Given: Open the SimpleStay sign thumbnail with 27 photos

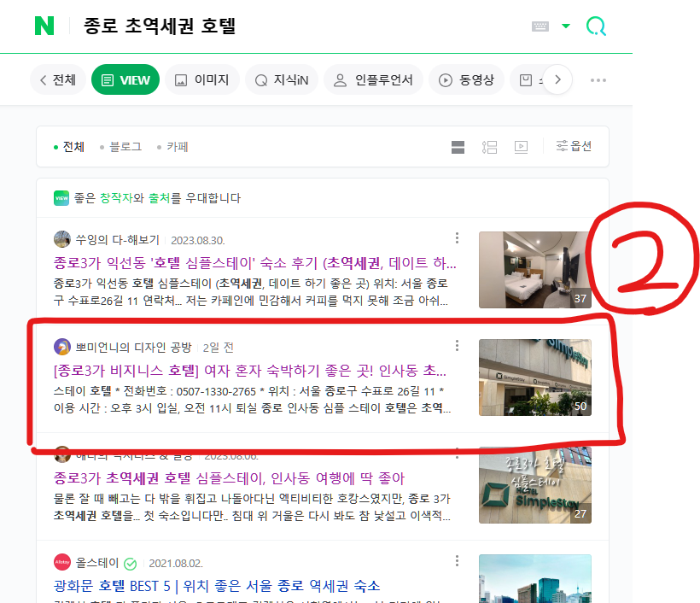Looking at the screenshot, I should click(535, 485).
